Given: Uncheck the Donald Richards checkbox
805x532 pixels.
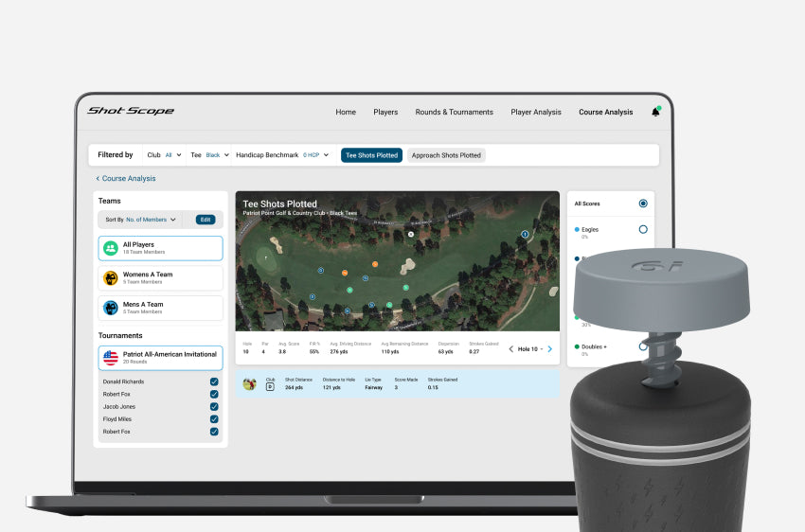Looking at the screenshot, I should (x=214, y=381).
